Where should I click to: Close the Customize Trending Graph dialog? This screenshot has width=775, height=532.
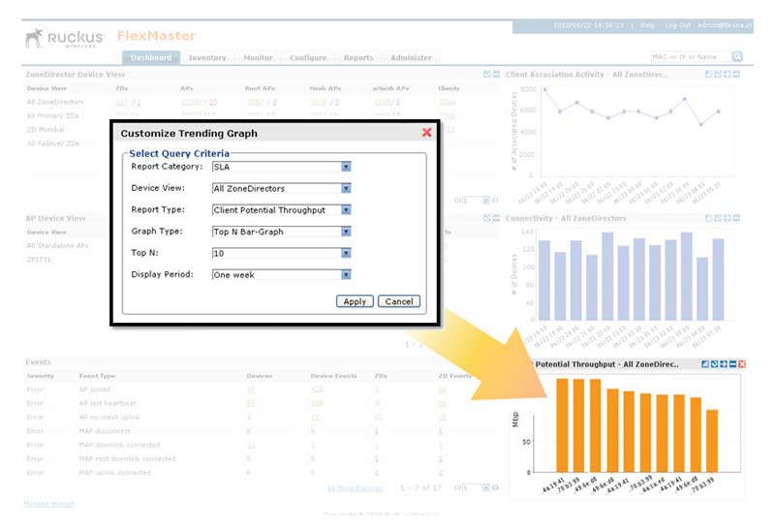(x=426, y=133)
